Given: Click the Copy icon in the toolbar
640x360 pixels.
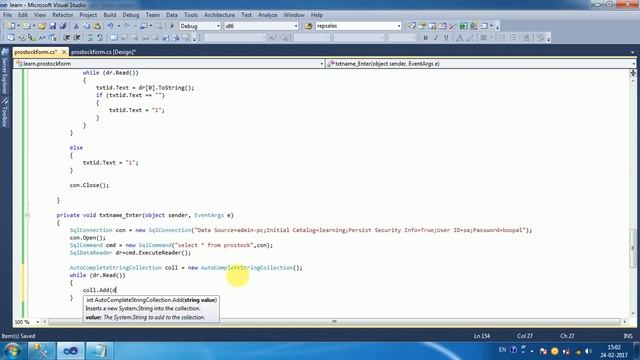Looking at the screenshot, I should click(x=87, y=26).
